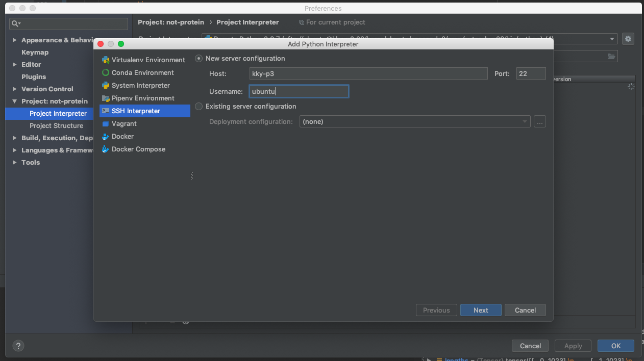Open Deployment configuration dropdown

(x=415, y=121)
